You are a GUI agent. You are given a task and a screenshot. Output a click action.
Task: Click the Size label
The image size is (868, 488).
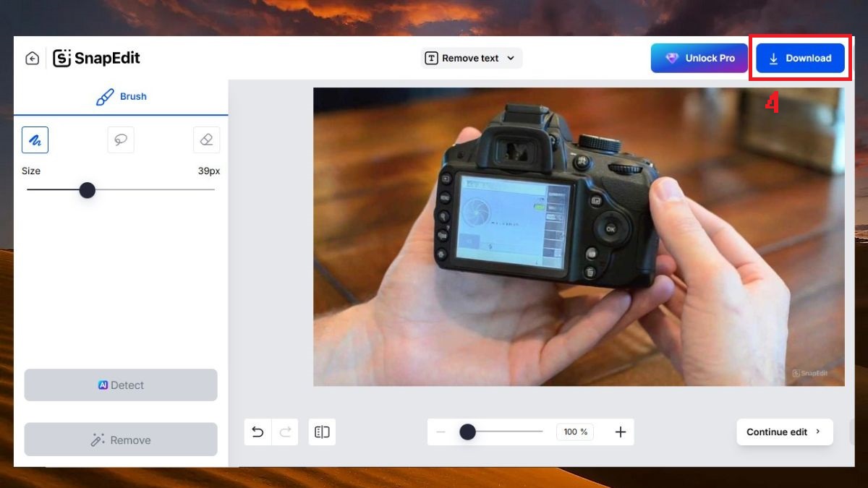[31, 171]
